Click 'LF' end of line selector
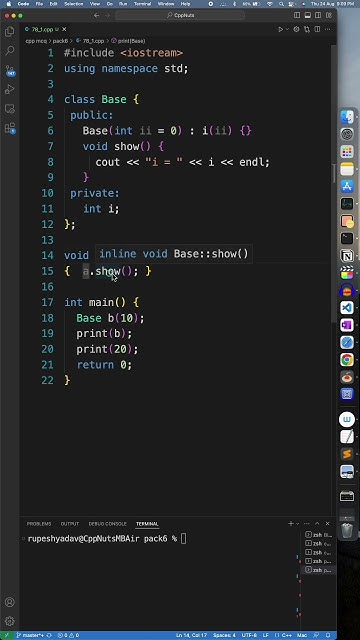The width and height of the screenshot is (360, 640). pyautogui.click(x=266, y=636)
